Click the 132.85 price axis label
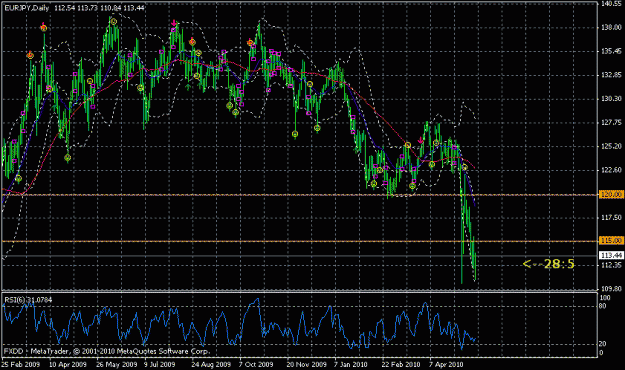The height and width of the screenshot is (370, 625). [x=611, y=75]
